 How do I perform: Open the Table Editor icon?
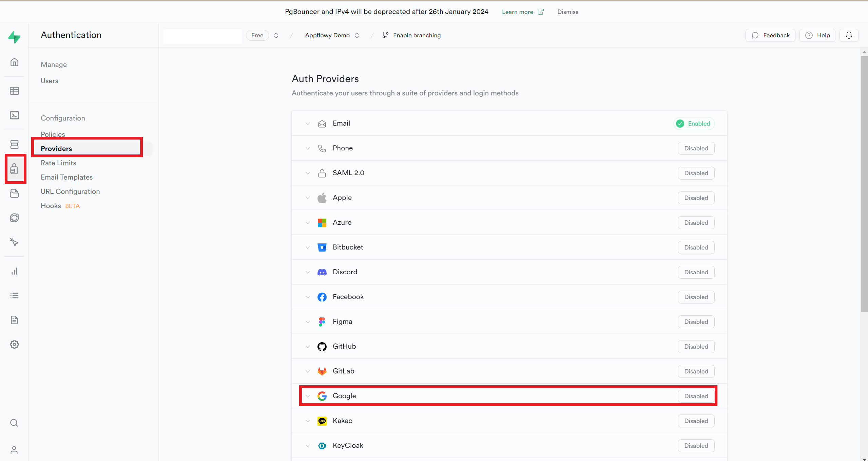14,91
